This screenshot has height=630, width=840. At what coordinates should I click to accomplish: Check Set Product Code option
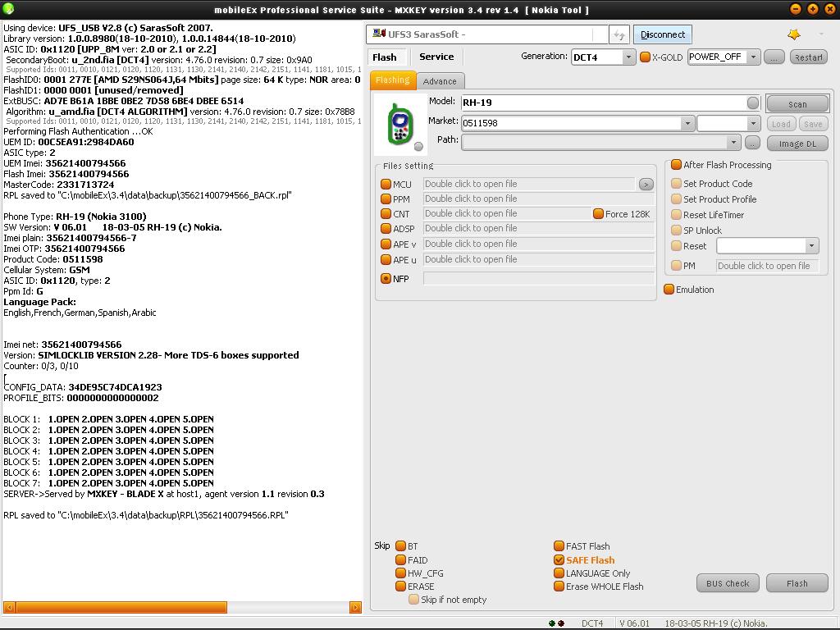coord(676,183)
